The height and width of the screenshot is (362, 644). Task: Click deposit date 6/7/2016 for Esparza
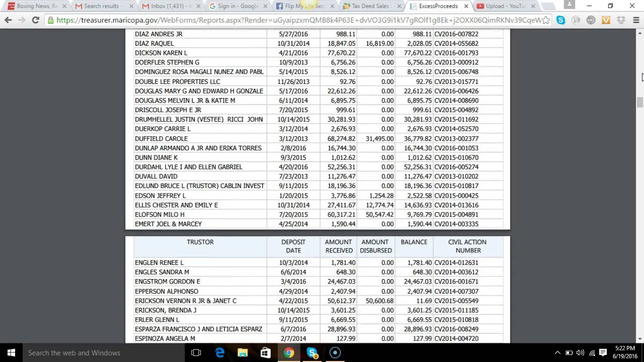click(x=293, y=329)
